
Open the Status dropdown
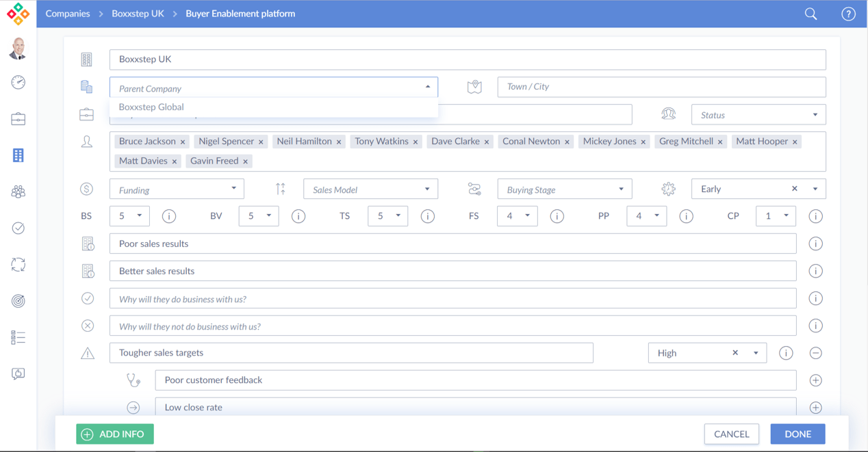[x=758, y=115]
